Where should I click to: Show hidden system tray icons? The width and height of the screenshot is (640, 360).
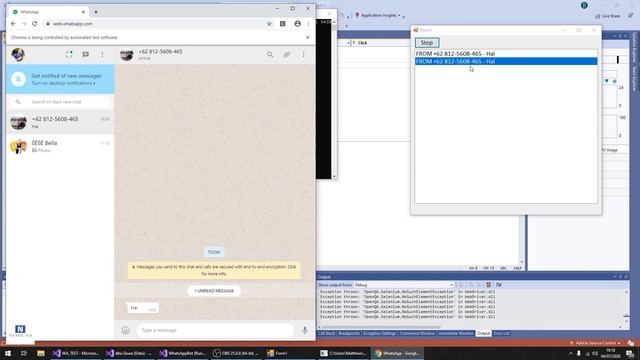pos(571,353)
